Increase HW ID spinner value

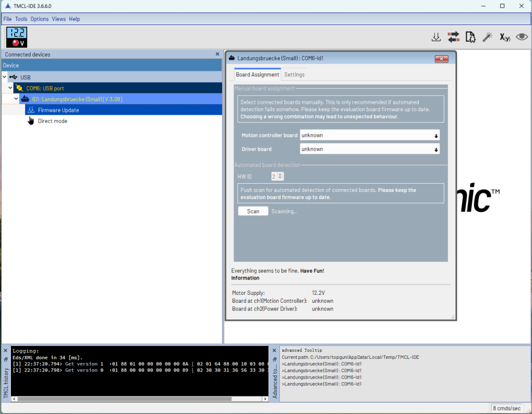coord(280,175)
